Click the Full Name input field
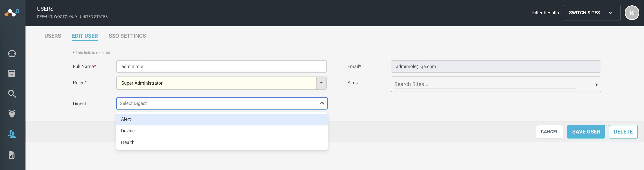 [221, 66]
